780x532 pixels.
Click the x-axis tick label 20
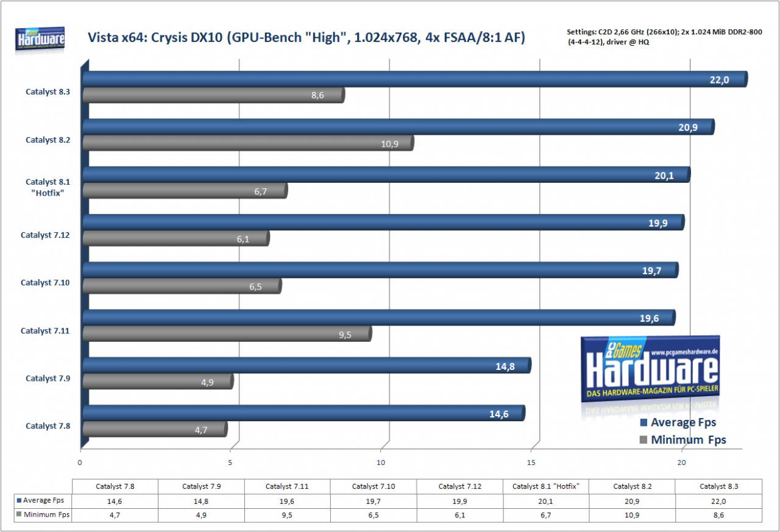pyautogui.click(x=682, y=463)
